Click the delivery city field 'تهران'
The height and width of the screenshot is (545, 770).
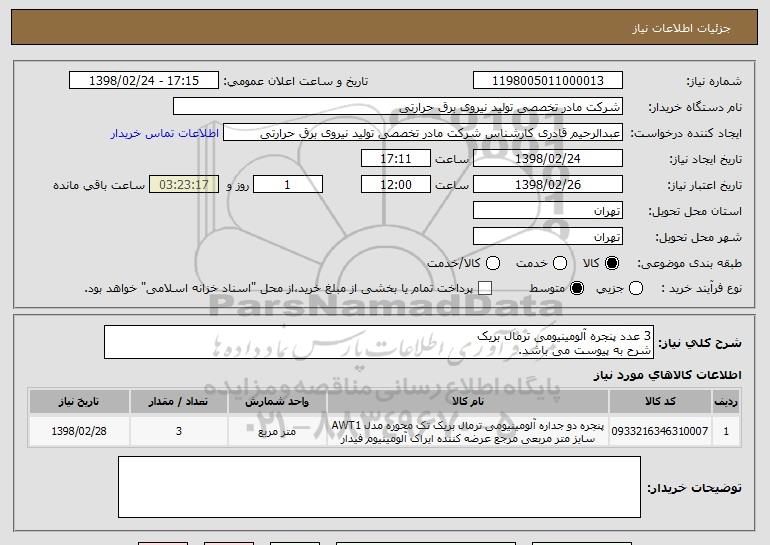pyautogui.click(x=548, y=237)
